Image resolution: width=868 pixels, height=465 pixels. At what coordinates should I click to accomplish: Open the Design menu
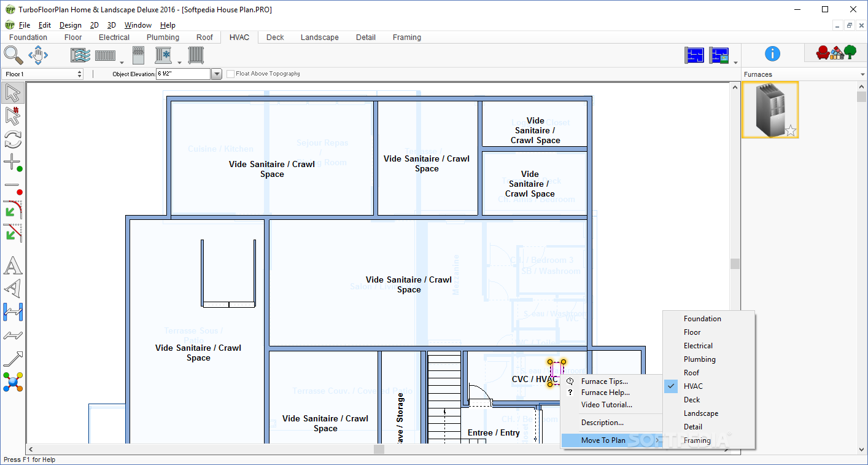[71, 25]
